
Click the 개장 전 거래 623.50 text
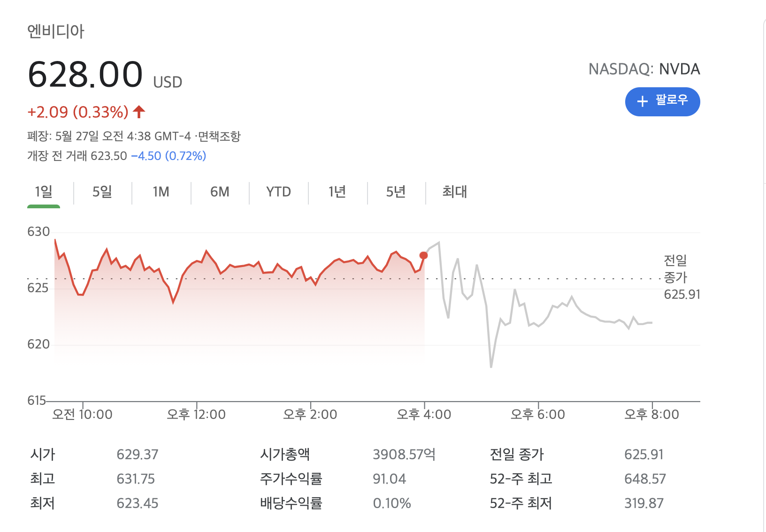77,156
